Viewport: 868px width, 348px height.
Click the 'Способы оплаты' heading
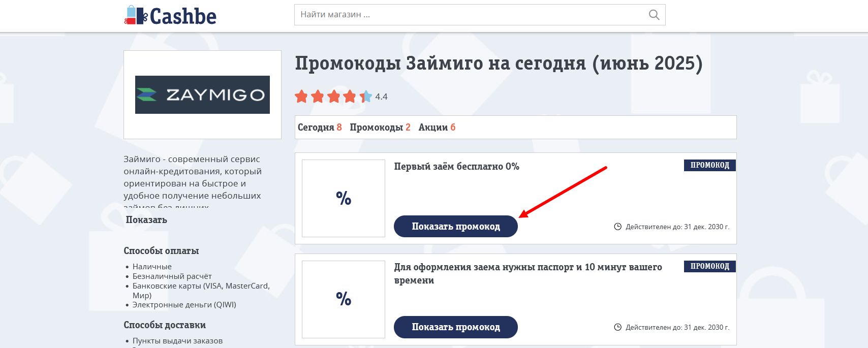click(x=161, y=251)
